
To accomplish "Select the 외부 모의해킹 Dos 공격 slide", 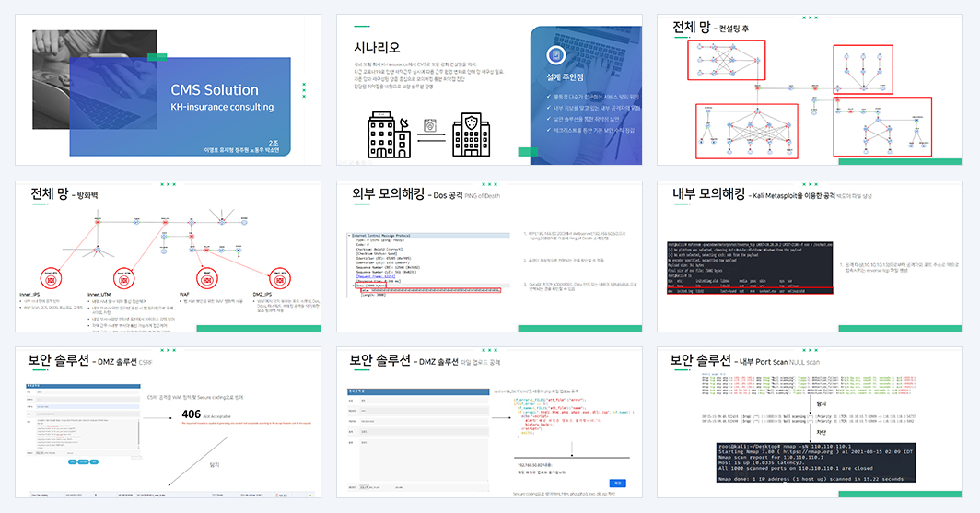I will [489, 257].
